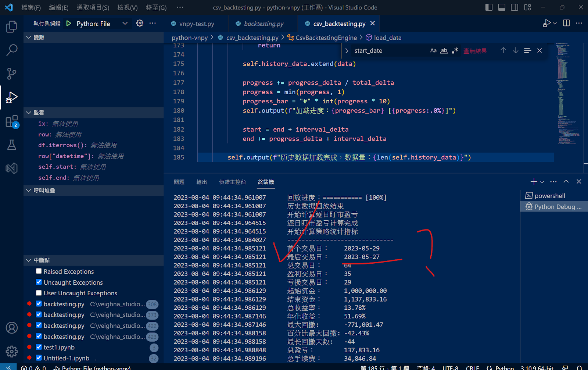This screenshot has height=370, width=588.
Task: Open the 選取項目(S) menu
Action: [93, 7]
